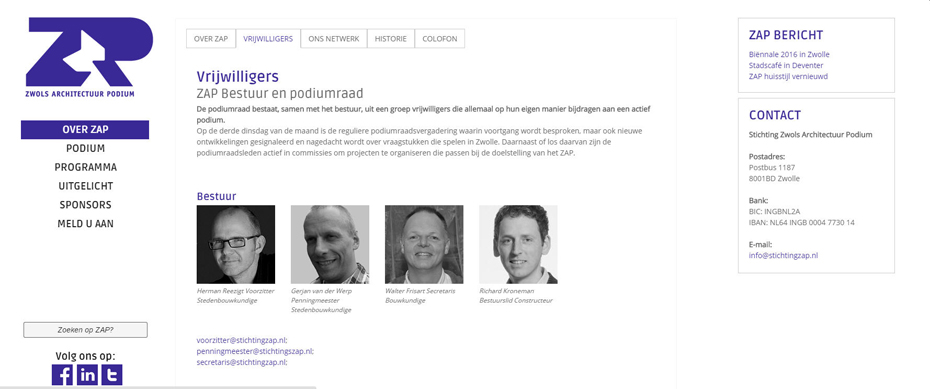930x389 pixels.
Task: Click Richard Kroneman's portrait photo
Action: click(x=518, y=244)
